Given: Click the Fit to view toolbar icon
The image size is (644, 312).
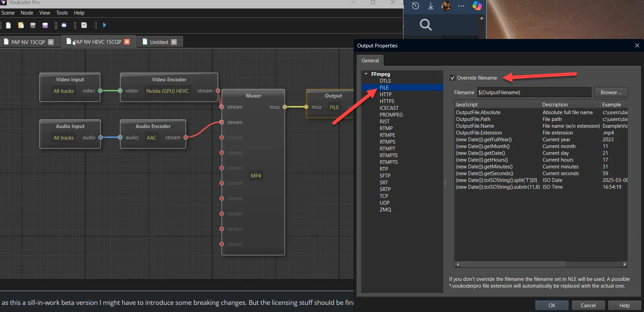Looking at the screenshot, I should [x=64, y=25].
